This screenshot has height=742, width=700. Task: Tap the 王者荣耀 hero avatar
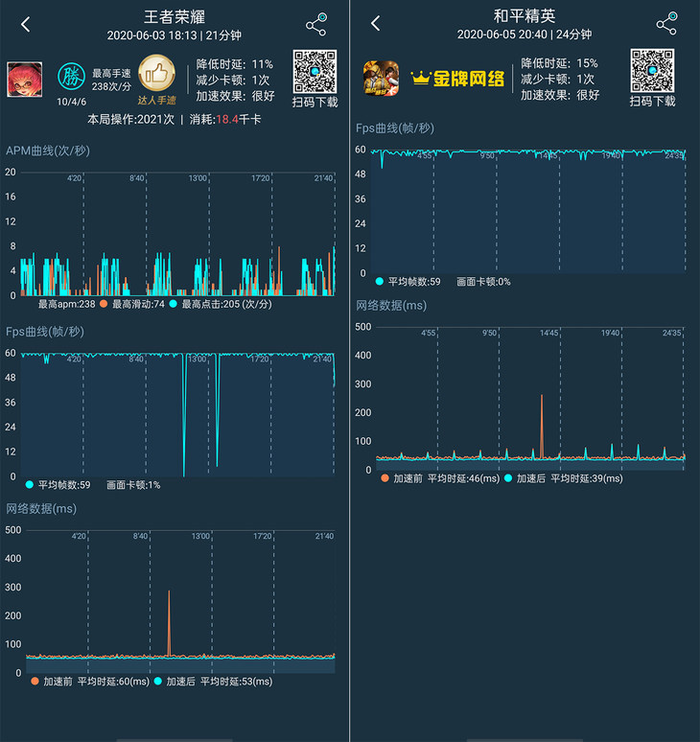pyautogui.click(x=24, y=79)
